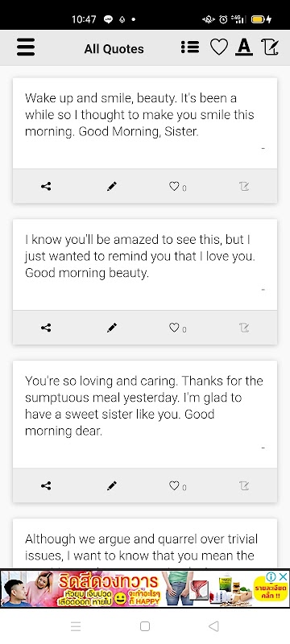Share the 'You're so loving and caring' quote
This screenshot has width=290, height=644.
tap(46, 486)
